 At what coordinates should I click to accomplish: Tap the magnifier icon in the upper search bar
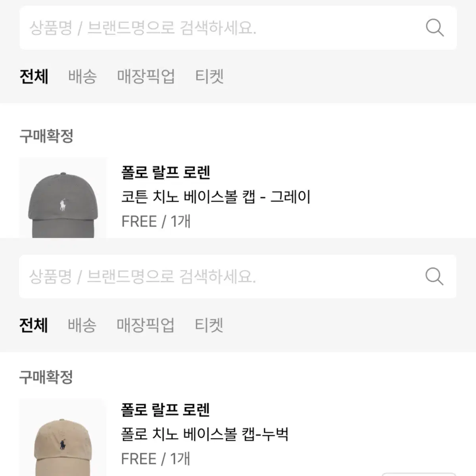(435, 28)
